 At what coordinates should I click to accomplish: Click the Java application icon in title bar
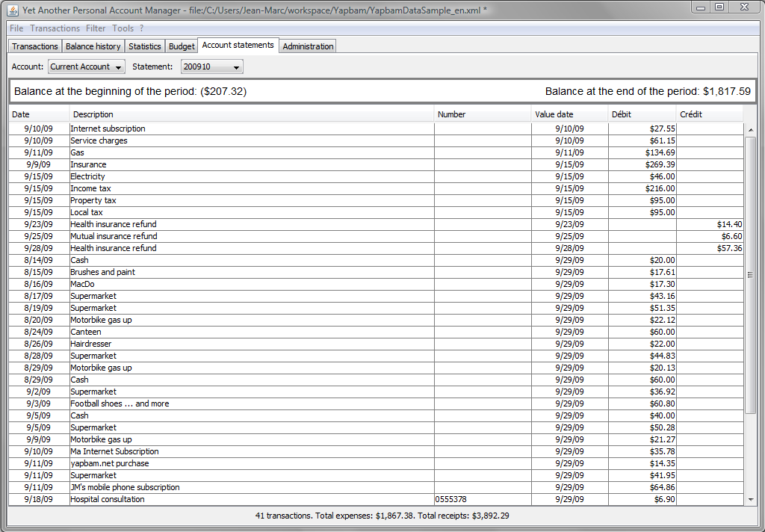coord(13,10)
